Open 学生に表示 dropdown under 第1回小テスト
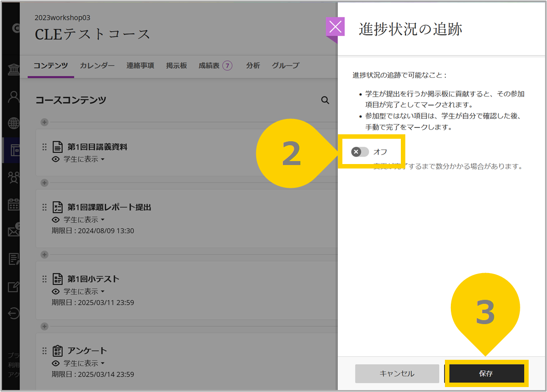The image size is (547, 392). coord(84,291)
